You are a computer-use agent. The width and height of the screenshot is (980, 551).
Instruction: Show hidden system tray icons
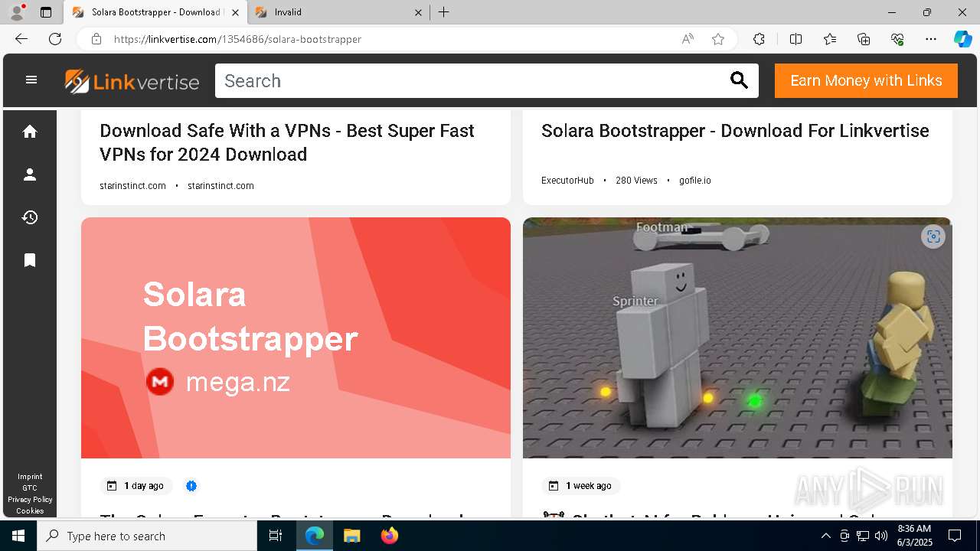point(825,536)
